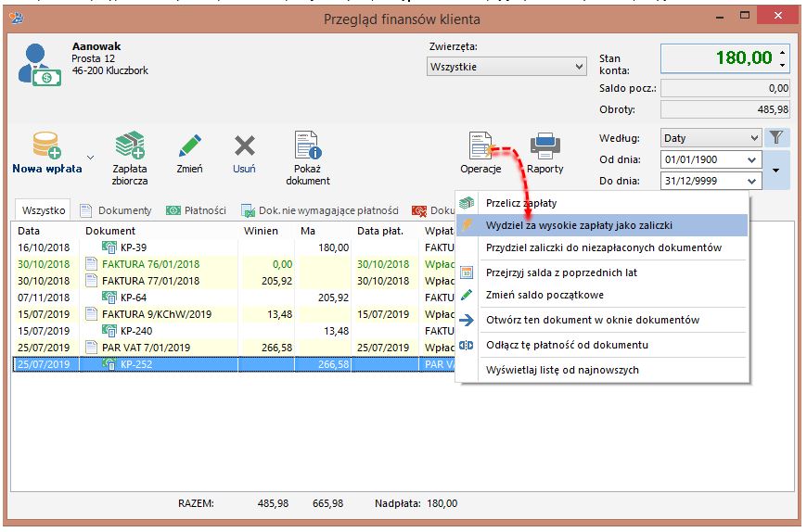Open Od dnia date picker dropdown
The width and height of the screenshot is (807, 532).
coord(751,159)
